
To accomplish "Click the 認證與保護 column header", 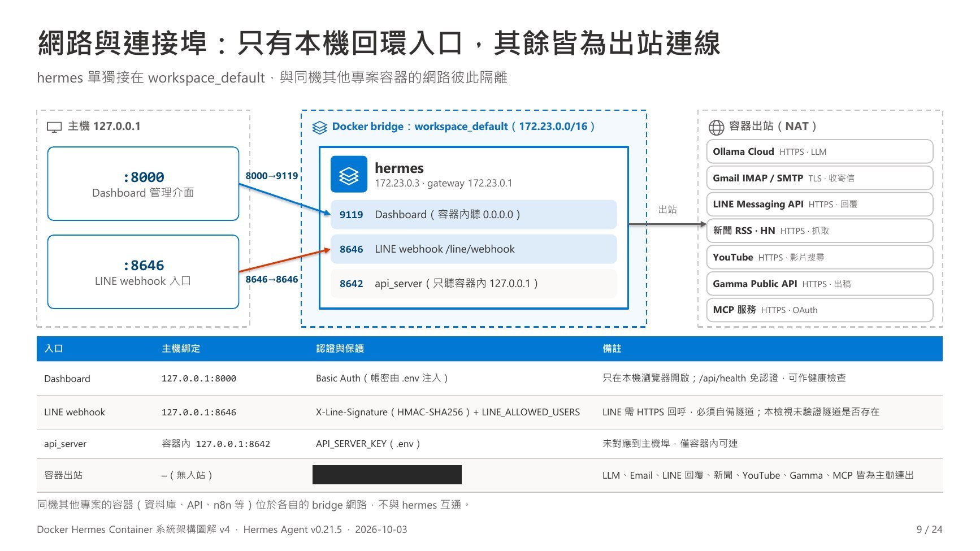I will click(x=340, y=349).
